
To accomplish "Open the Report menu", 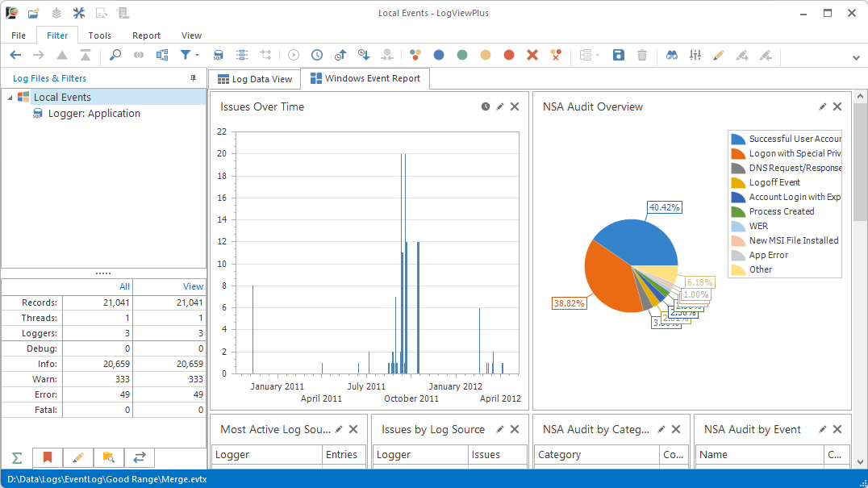I will coord(146,35).
